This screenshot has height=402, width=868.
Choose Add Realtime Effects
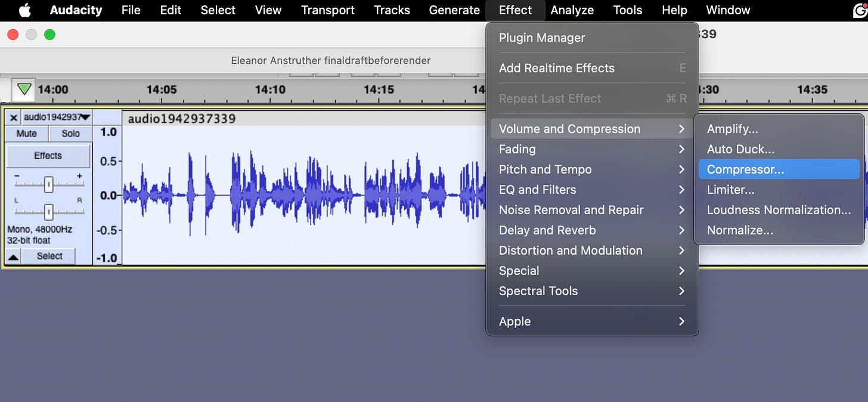592,68
